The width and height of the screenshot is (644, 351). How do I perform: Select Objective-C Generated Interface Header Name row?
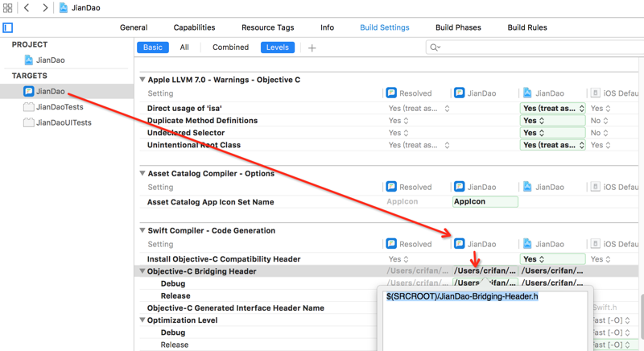click(236, 308)
